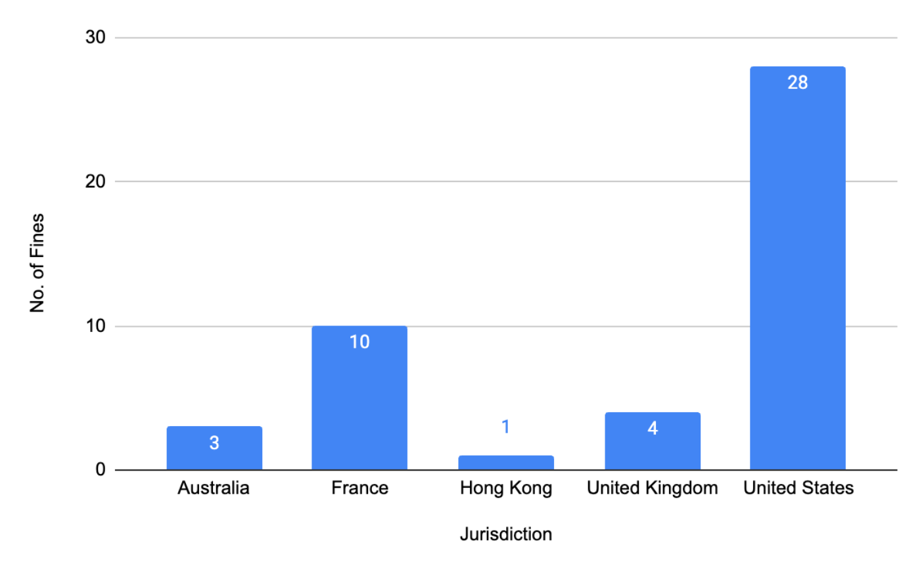Viewport: 924px width, 572px height.
Task: Select the data label 10 on France
Action: (359, 342)
